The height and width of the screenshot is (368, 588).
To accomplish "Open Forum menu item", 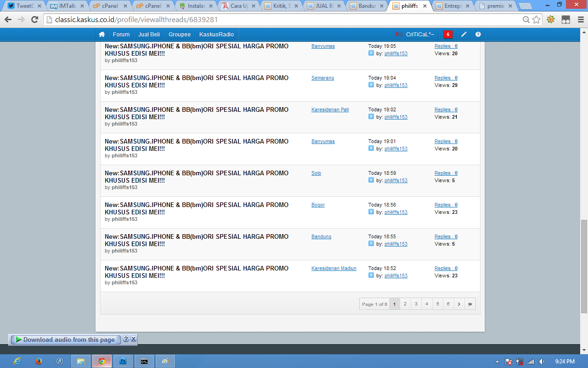I will [121, 34].
